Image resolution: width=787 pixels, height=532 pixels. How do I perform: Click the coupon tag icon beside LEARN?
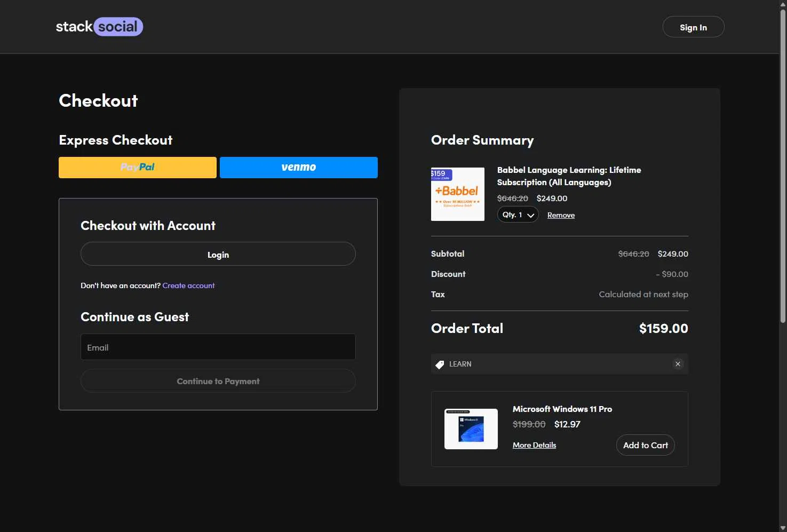tap(440, 364)
